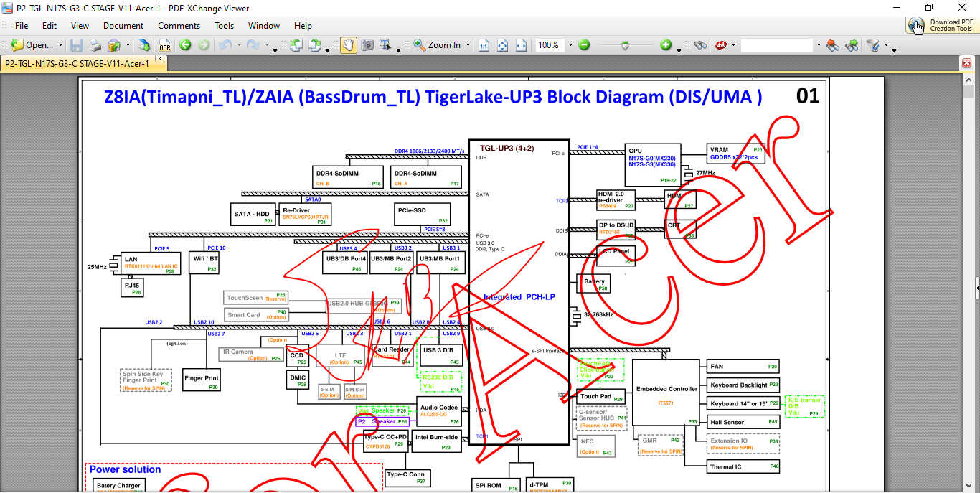Viewport: 980px width, 493px height.
Task: Click the 'TGL-UP3 (4+2)' chip label
Action: [x=507, y=149]
